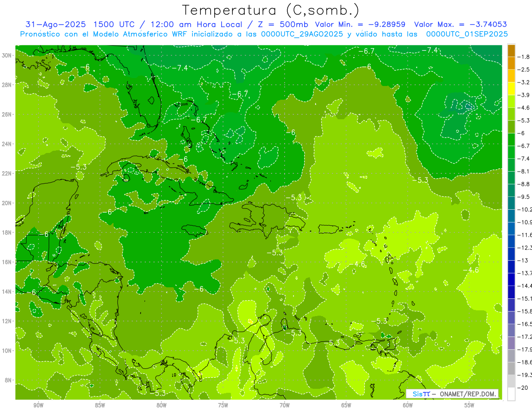Click the 18N latitude axis label
This screenshot has width=532, height=411.
pyautogui.click(x=7, y=232)
